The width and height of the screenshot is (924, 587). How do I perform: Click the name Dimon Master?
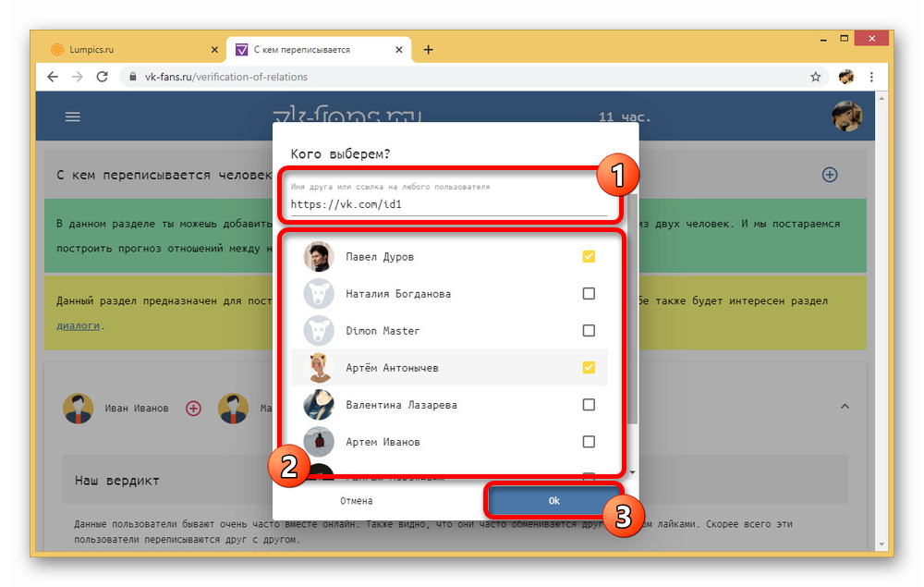pos(383,331)
